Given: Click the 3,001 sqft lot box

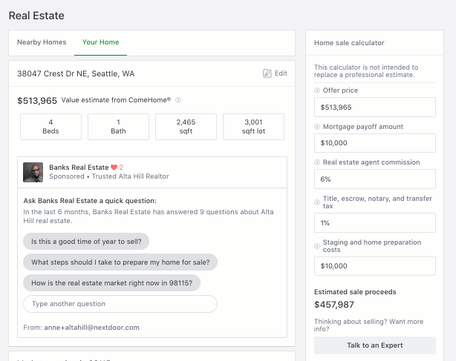Looking at the screenshot, I should pyautogui.click(x=254, y=127).
